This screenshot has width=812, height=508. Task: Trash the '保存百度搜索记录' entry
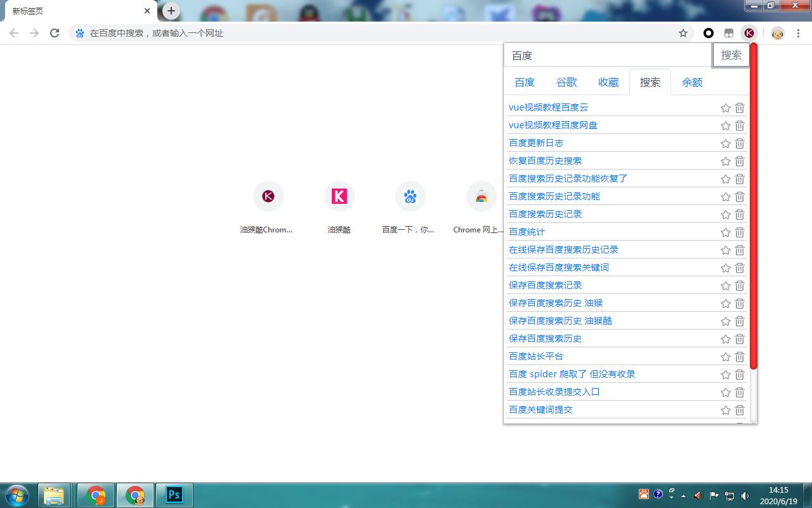(740, 286)
